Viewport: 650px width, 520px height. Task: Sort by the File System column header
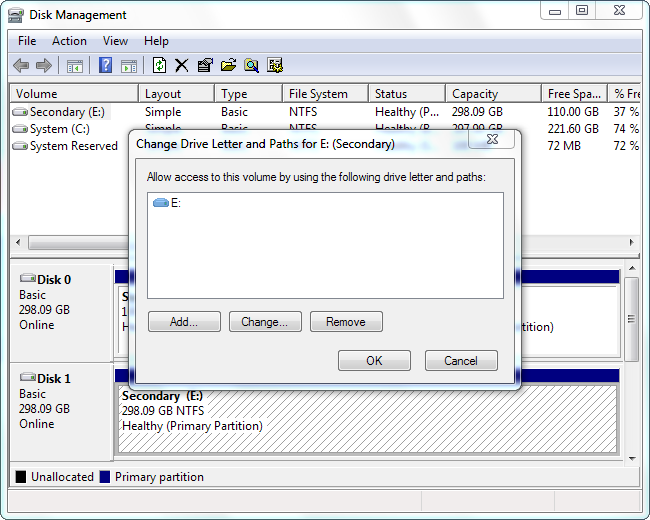tap(326, 94)
